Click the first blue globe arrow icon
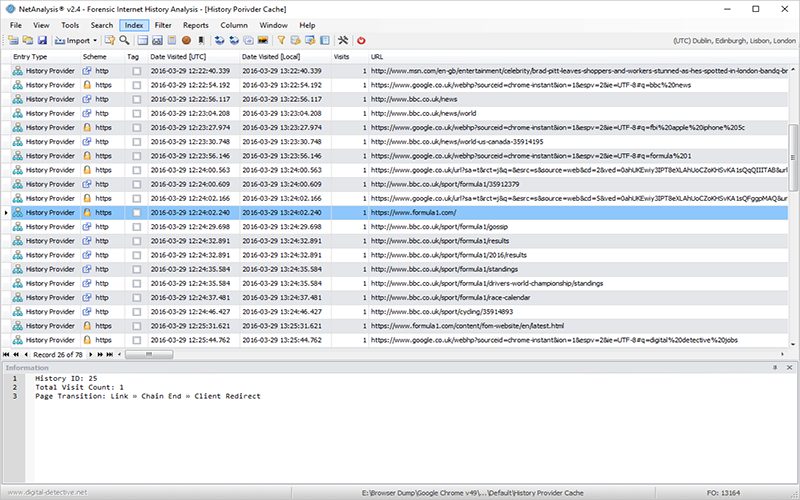Screen dimensions: 800x500 coord(219,40)
